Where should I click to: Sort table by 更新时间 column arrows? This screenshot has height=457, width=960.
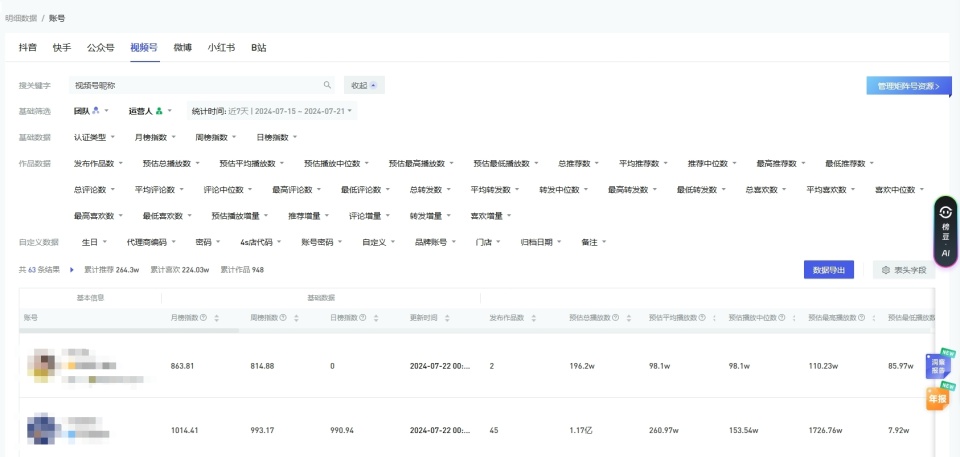coord(447,318)
